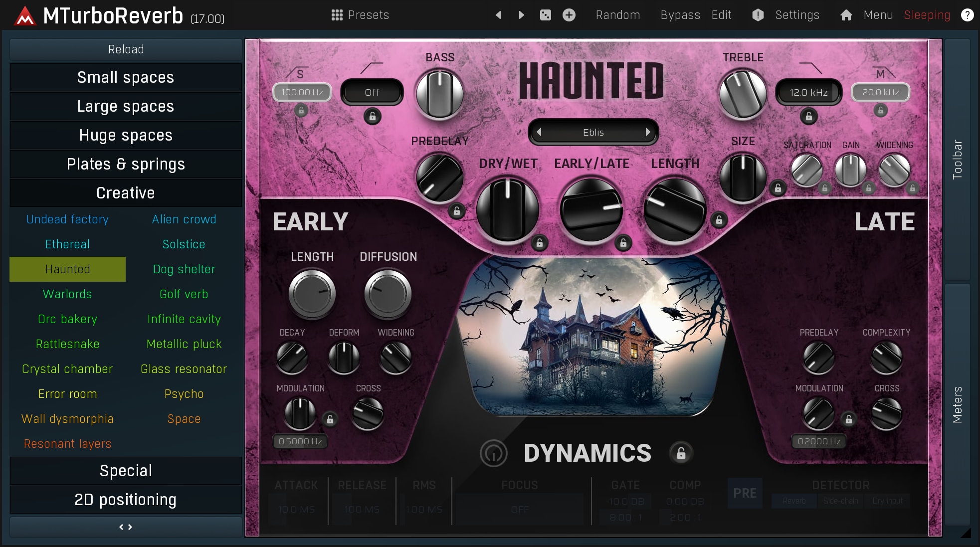This screenshot has height=547, width=980.
Task: Click the 12.0 kHz treble frequency field
Action: [808, 92]
